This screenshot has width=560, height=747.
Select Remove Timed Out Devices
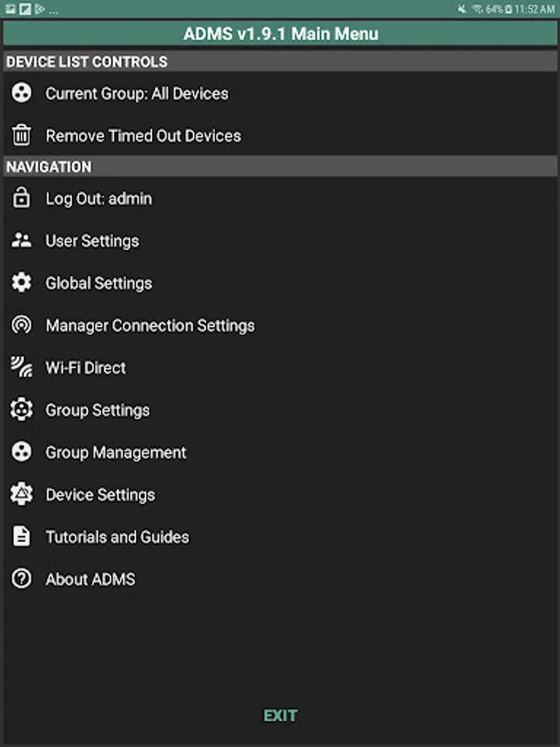[143, 136]
